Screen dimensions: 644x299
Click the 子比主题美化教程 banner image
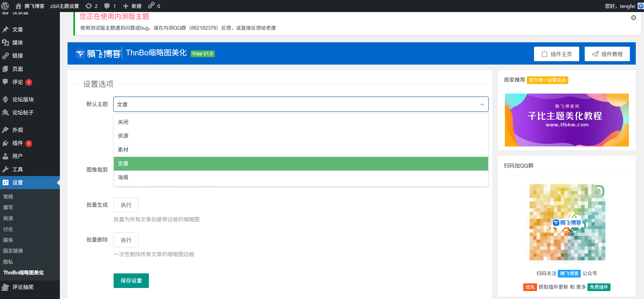(566, 120)
